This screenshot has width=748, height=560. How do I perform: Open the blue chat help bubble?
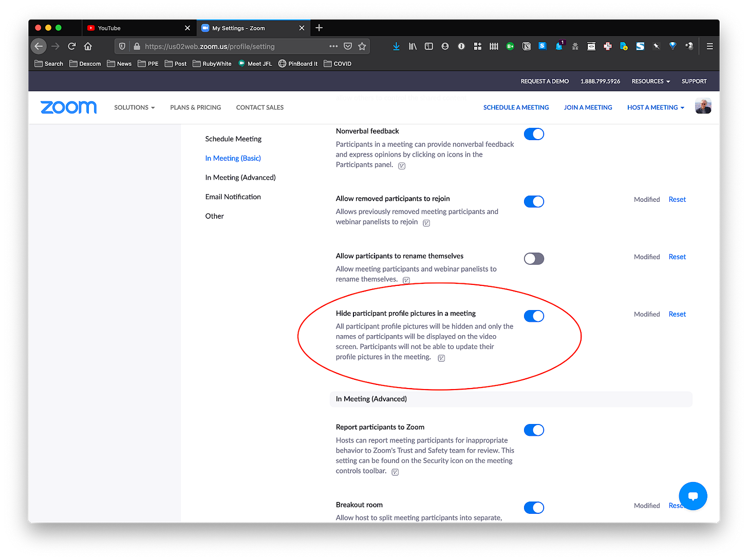coord(693,496)
